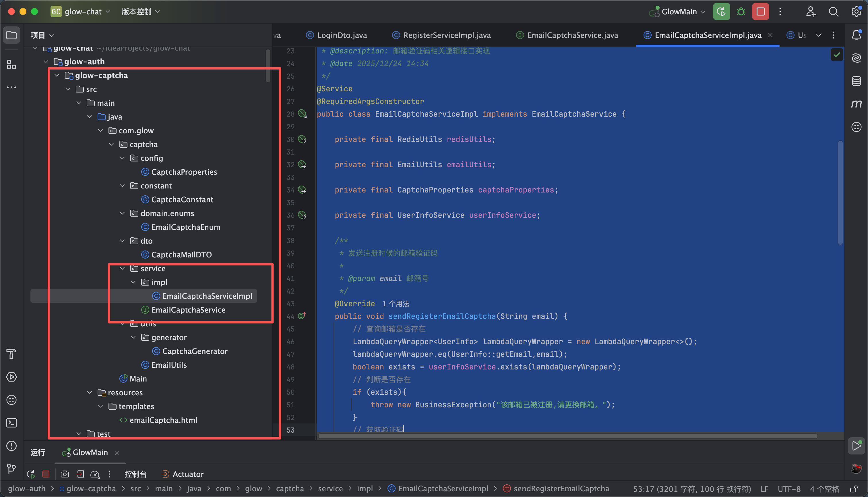Open the GlowMain run configuration dropdown
This screenshot has width=868, height=497.
679,11
